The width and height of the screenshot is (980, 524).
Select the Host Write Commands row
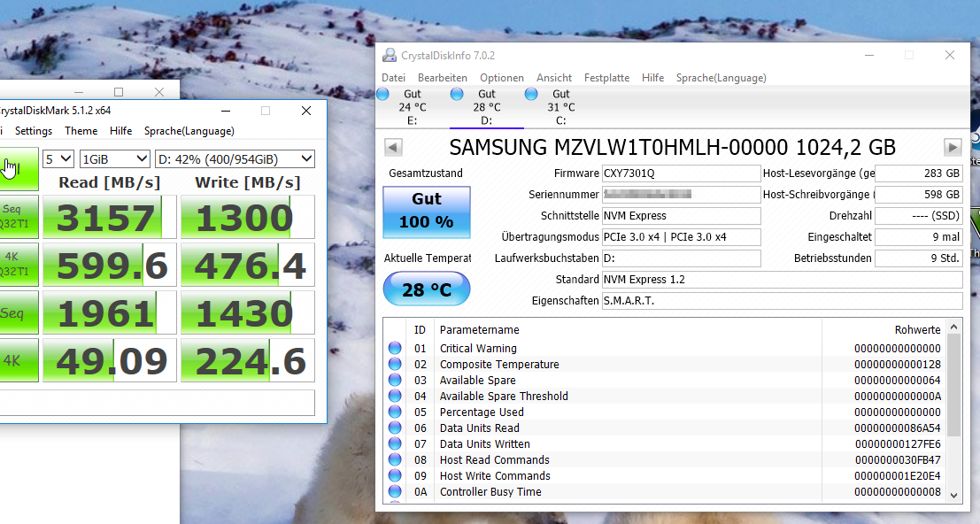click(x=665, y=476)
